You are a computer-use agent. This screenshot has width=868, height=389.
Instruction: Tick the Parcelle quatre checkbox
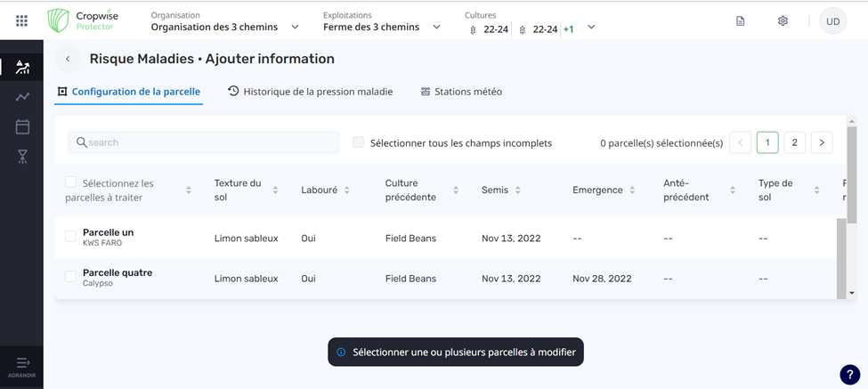[x=70, y=277]
